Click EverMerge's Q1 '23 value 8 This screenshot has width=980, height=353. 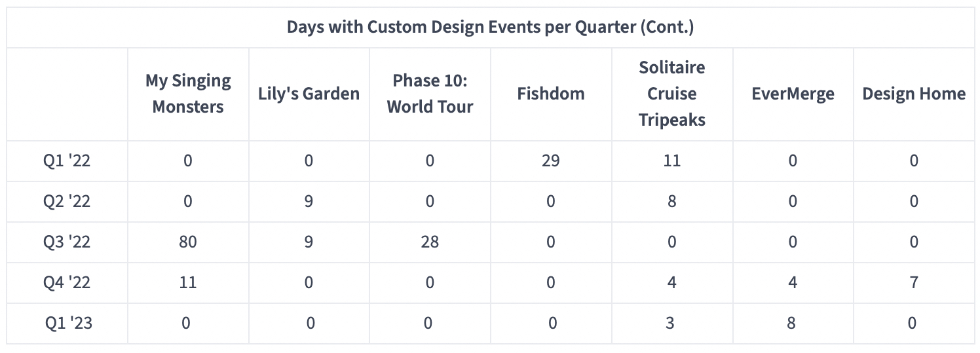792,323
